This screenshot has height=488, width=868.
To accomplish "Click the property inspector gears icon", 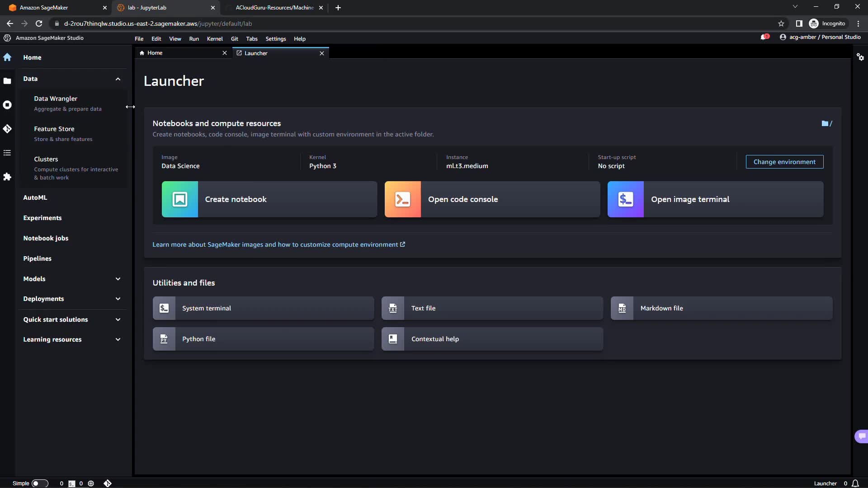I will [860, 57].
